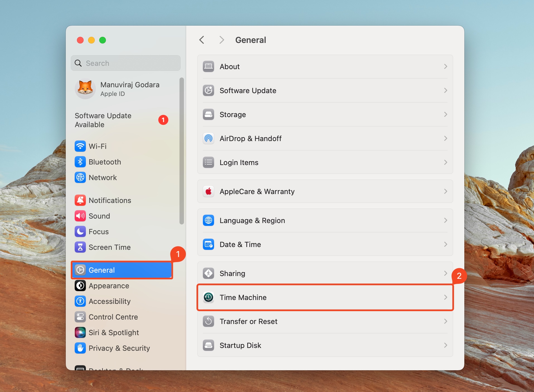Click the Wi-Fi label text
The image size is (534, 392).
pos(98,146)
